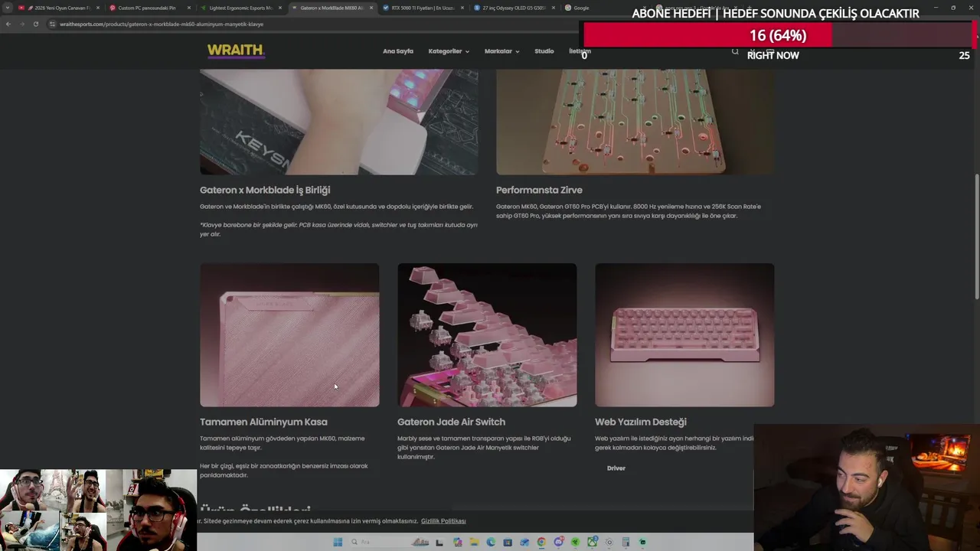Click the browser forward arrow
The image size is (980, 551).
pyautogui.click(x=21, y=24)
